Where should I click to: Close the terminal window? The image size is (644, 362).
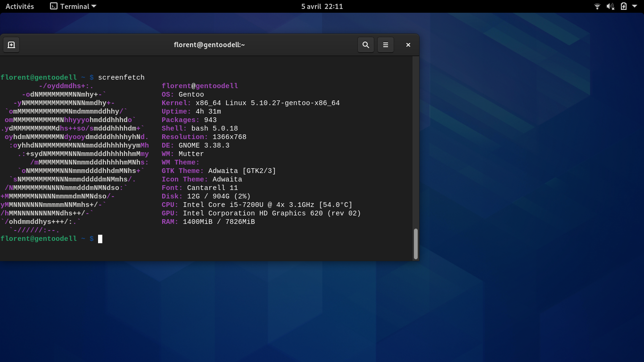click(408, 45)
